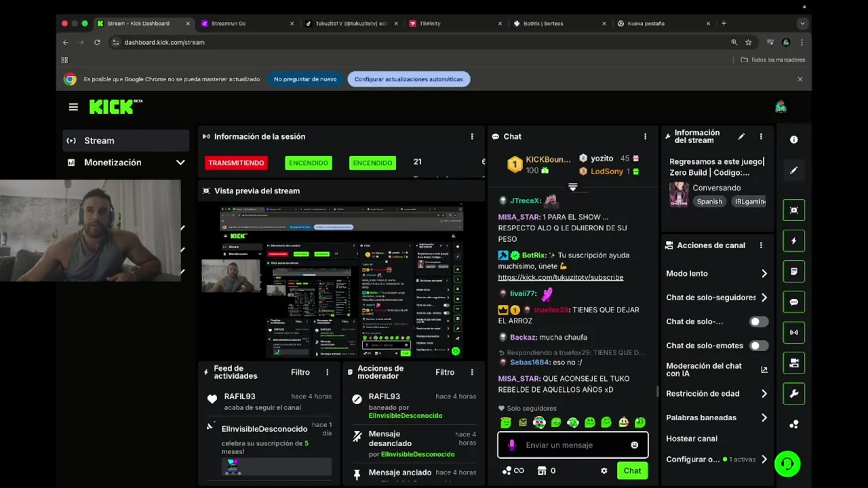Open Feed de actividades options menu

(327, 372)
